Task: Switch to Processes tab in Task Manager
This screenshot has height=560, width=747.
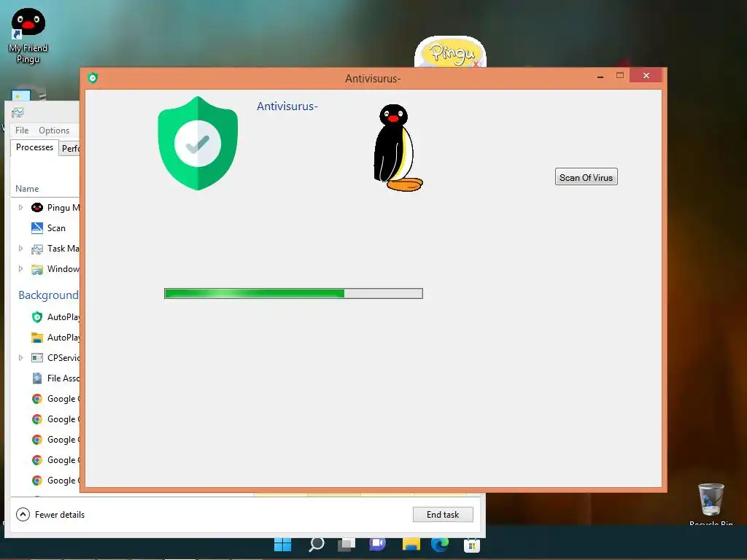Action: click(x=34, y=147)
